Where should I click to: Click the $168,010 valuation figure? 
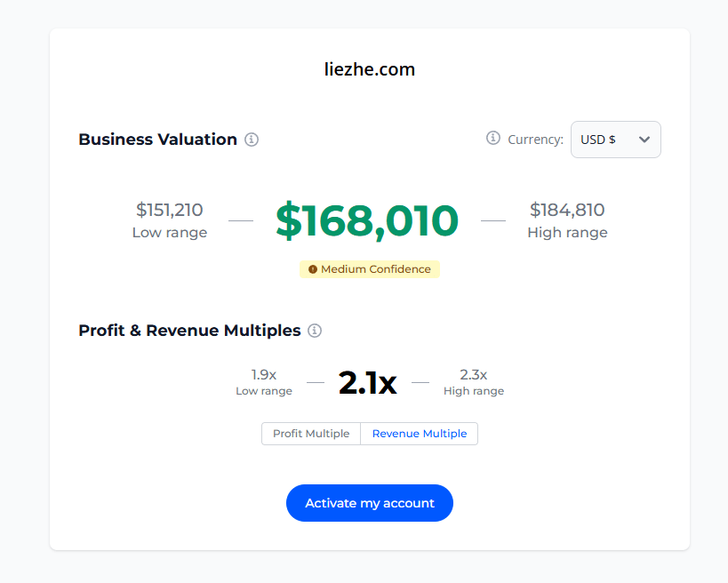coord(367,221)
